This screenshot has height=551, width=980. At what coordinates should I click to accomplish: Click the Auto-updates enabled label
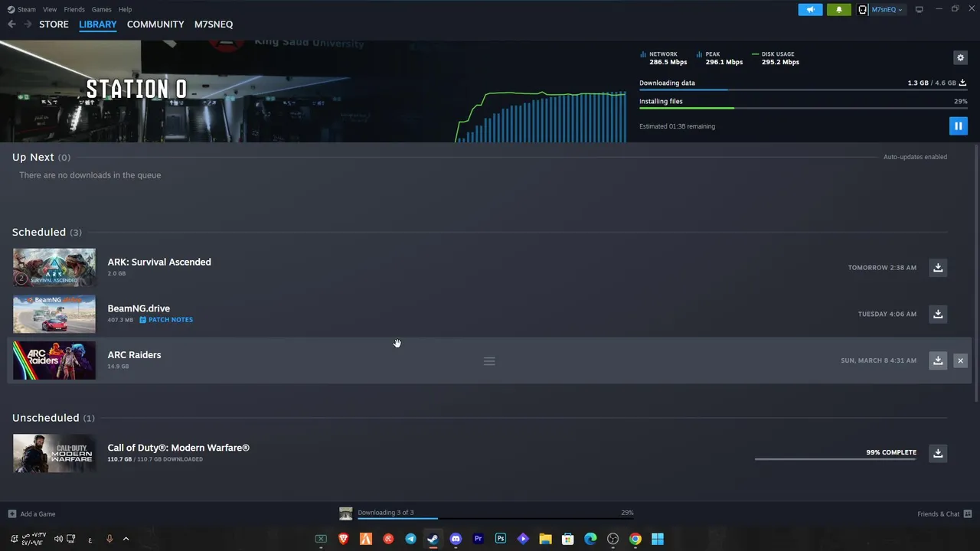pyautogui.click(x=915, y=157)
